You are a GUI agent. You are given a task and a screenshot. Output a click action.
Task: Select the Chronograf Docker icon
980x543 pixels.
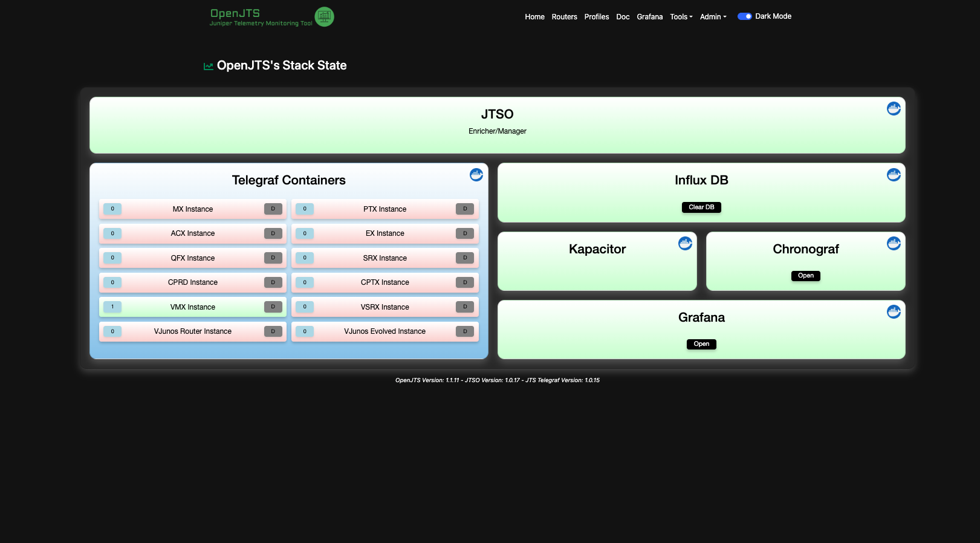[x=894, y=244]
